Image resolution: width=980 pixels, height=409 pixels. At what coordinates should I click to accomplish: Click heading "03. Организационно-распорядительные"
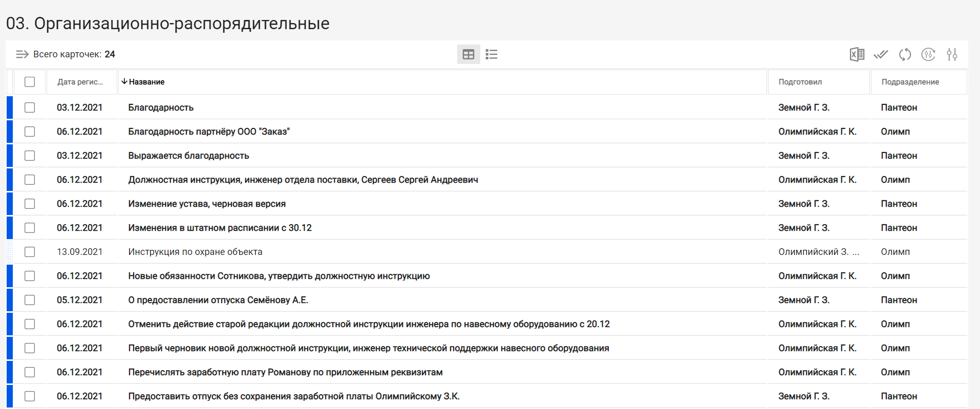[168, 24]
